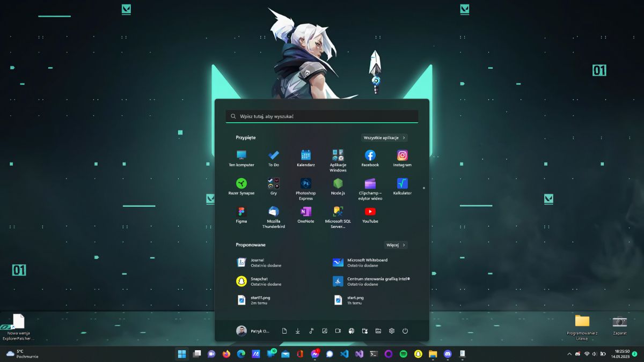This screenshot has height=362, width=644.
Task: Show hidden system tray icons
Action: 569,354
